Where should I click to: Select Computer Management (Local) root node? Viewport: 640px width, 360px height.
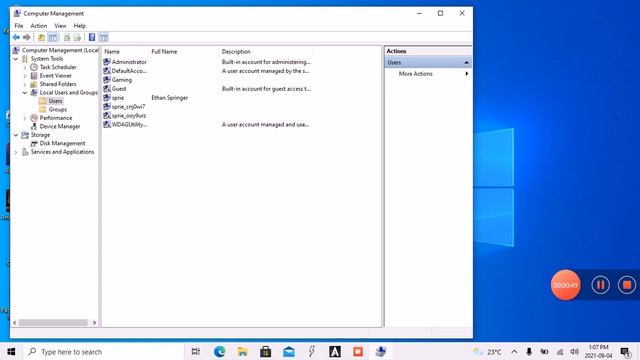pyautogui.click(x=56, y=50)
